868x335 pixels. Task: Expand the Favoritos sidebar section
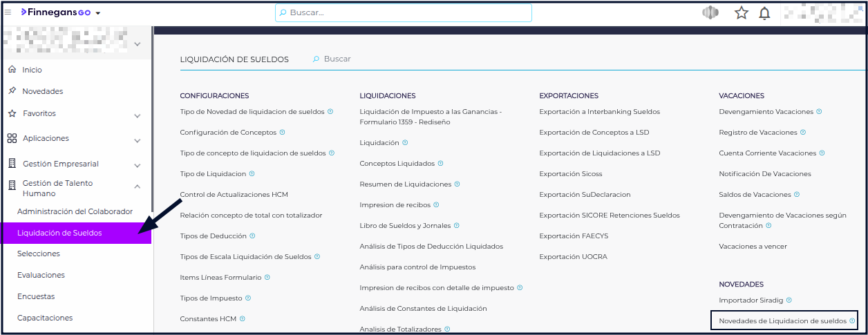pyautogui.click(x=138, y=115)
